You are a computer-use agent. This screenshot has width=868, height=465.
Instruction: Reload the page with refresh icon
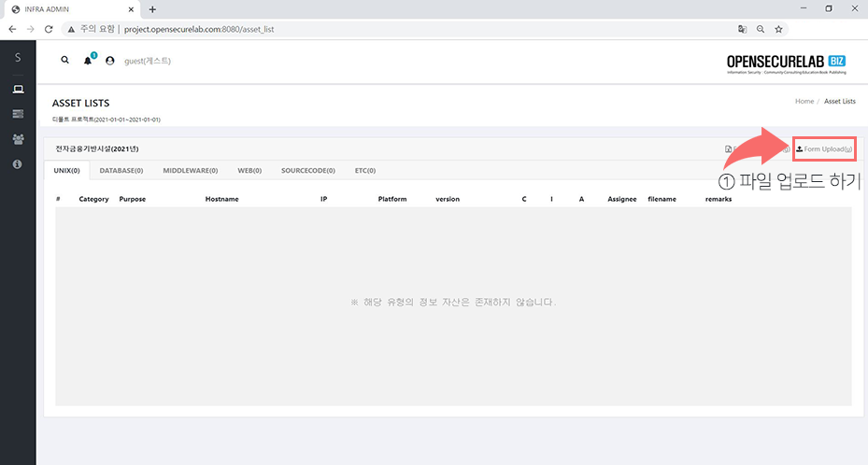pyautogui.click(x=49, y=29)
